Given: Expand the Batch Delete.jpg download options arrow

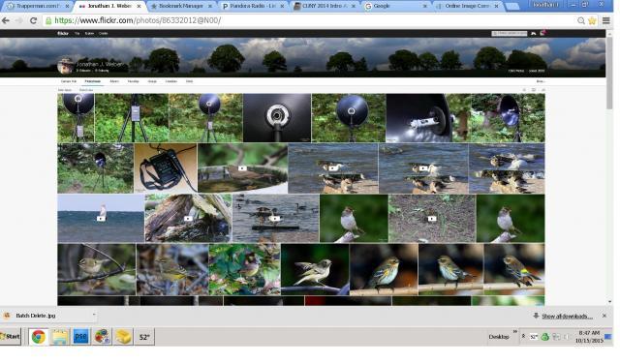Looking at the screenshot, I should (x=94, y=315).
